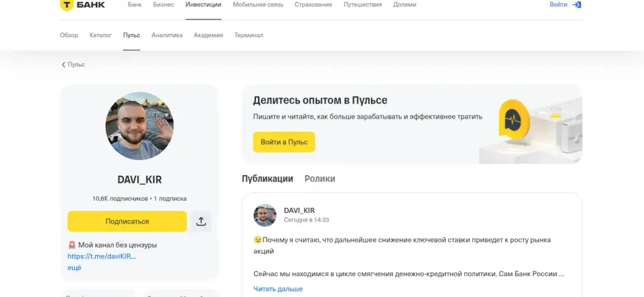The image size is (644, 297).
Task: Click the DAVI_KIR author name in post
Action: [299, 210]
